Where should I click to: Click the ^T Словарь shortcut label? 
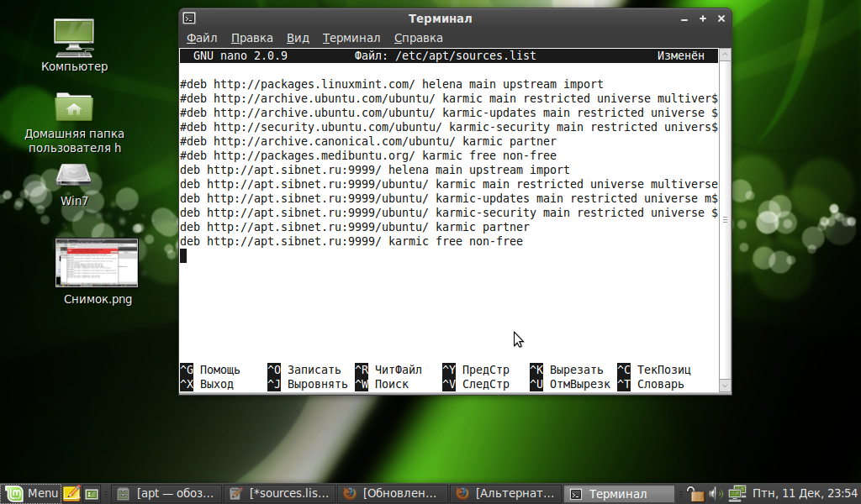tap(651, 384)
